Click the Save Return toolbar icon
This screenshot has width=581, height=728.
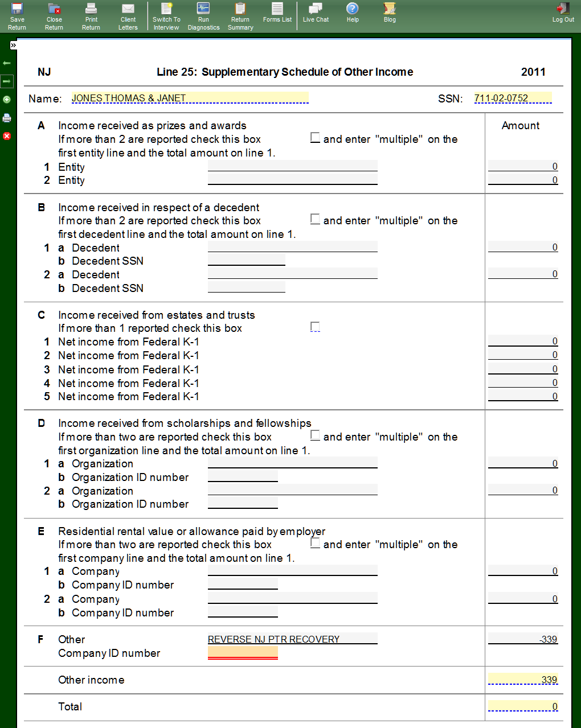click(x=17, y=16)
